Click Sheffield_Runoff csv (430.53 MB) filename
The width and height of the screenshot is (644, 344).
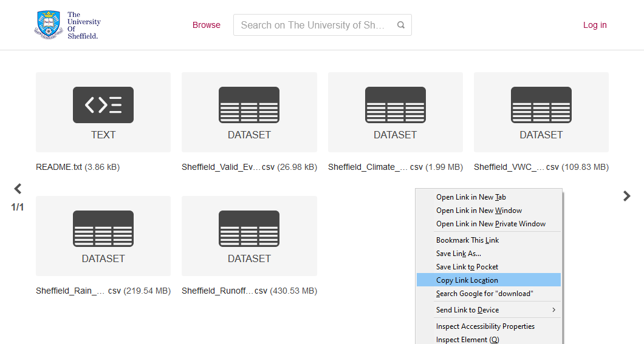pyautogui.click(x=249, y=291)
